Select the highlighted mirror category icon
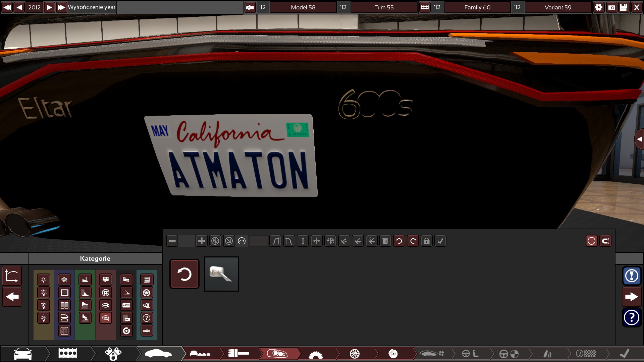This screenshot has height=362, width=644. click(106, 318)
